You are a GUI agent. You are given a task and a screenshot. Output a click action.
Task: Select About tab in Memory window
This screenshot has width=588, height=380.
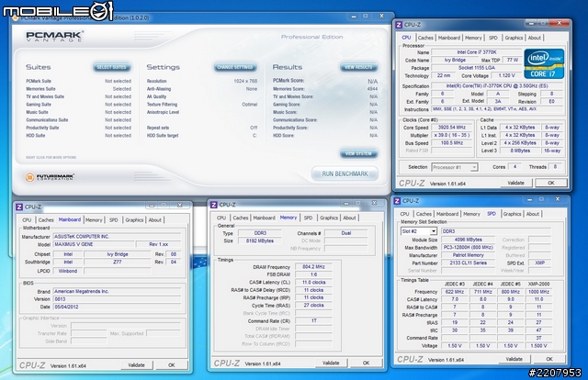(349, 218)
